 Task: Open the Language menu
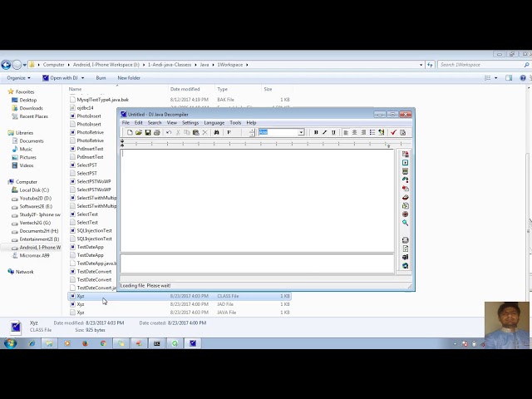coord(214,123)
